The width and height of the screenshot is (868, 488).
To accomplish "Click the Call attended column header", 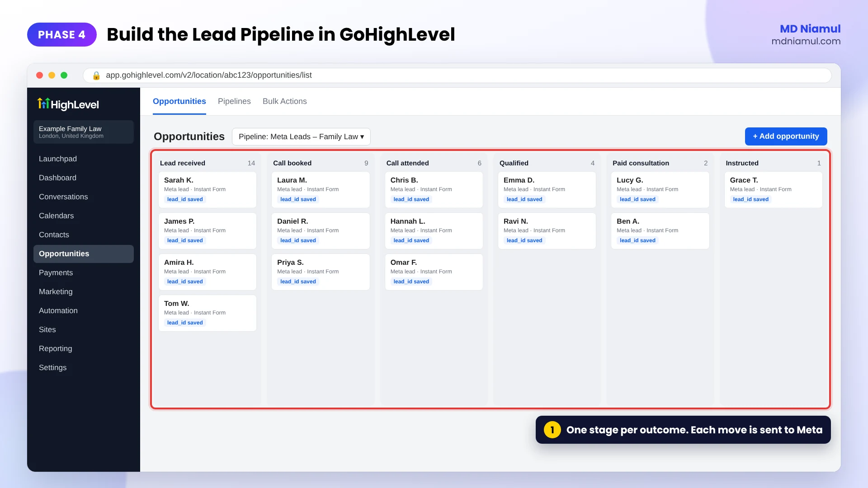I will coord(407,163).
